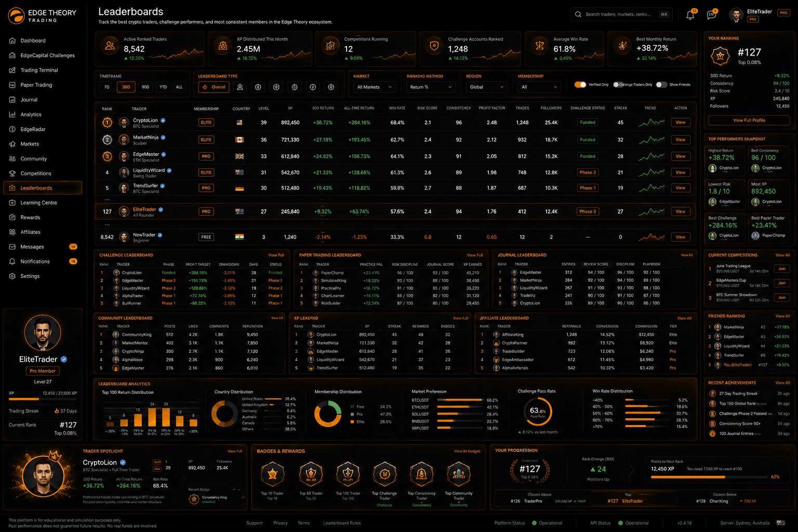This screenshot has height=532, width=798.
Task: Click the Top Challenge Trader badge
Action: tap(384, 474)
